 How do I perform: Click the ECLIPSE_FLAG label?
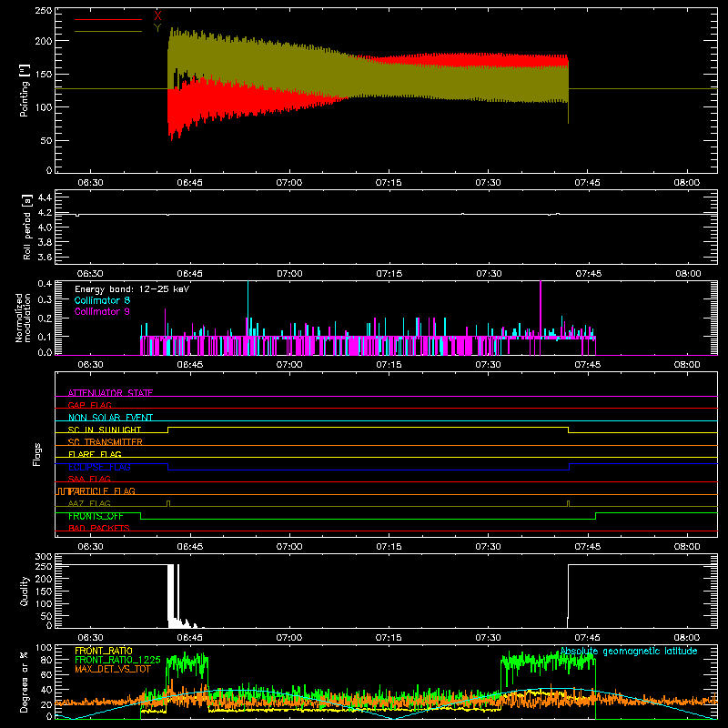pyautogui.click(x=99, y=467)
